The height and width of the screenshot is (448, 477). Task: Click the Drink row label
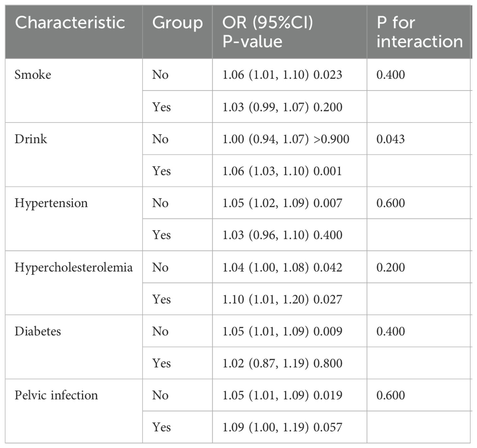31,139
